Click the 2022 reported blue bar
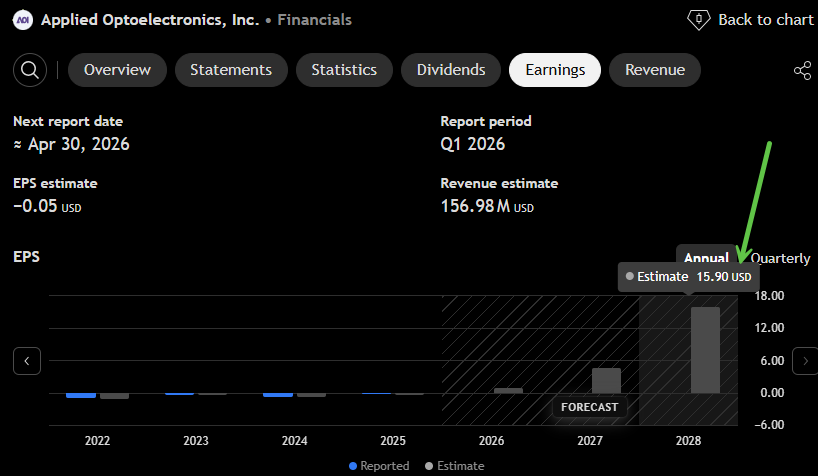The width and height of the screenshot is (818, 476). pos(81,395)
